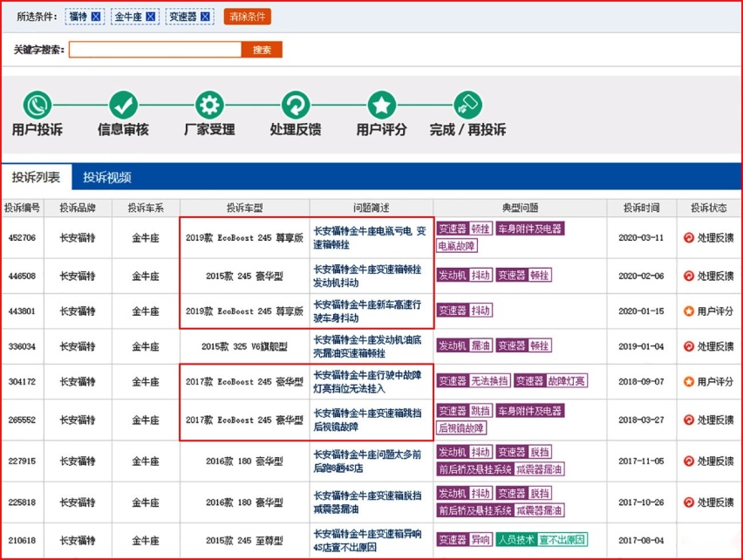
Task: Click 用户评分 status icon for complaint 443801
Action: [x=689, y=311]
